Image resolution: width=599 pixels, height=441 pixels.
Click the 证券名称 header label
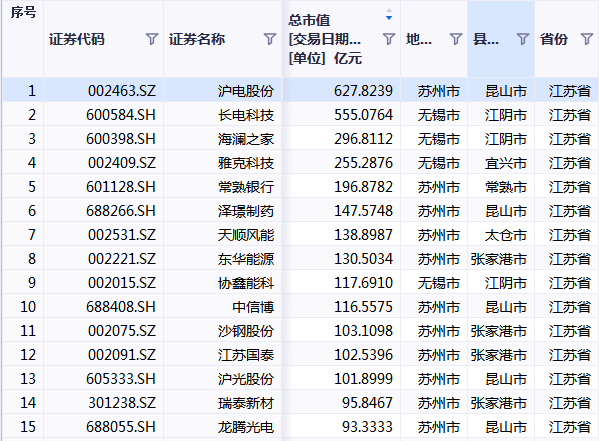[197, 39]
